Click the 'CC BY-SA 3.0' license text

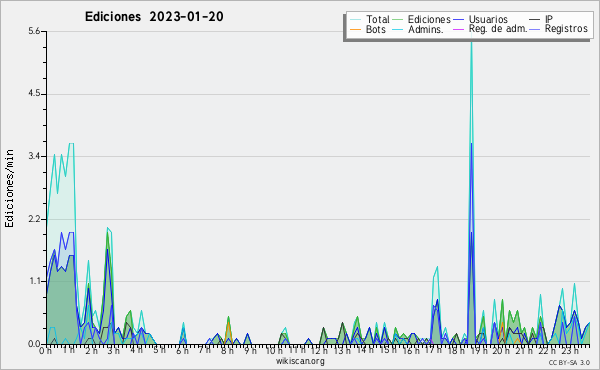point(569,362)
